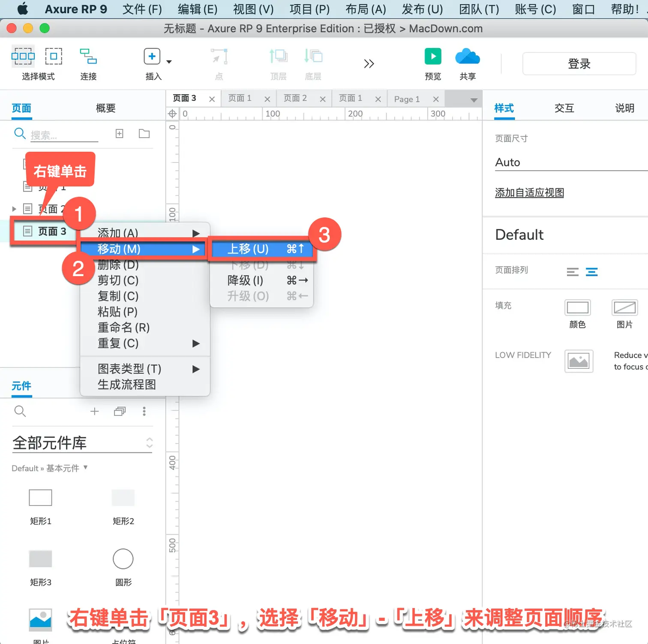648x644 pixels.
Task: Switch to contained selection mode icon
Action: coord(54,56)
